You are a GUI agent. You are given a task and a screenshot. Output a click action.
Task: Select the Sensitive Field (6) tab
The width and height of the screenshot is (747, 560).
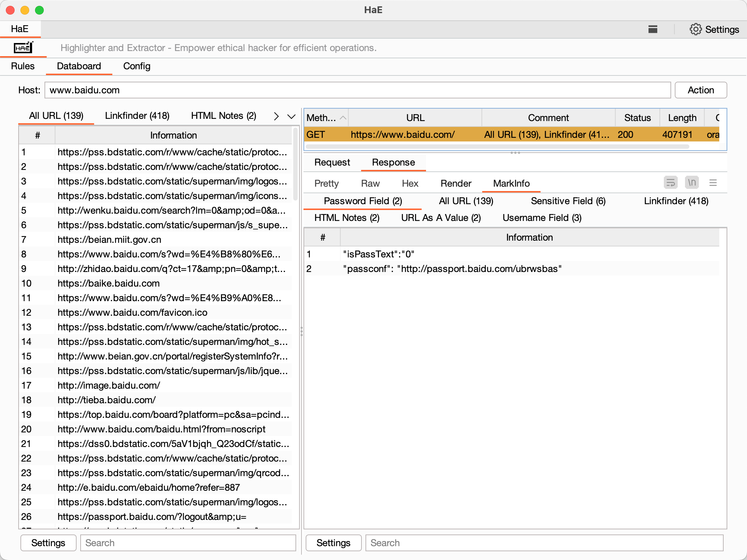(x=568, y=201)
